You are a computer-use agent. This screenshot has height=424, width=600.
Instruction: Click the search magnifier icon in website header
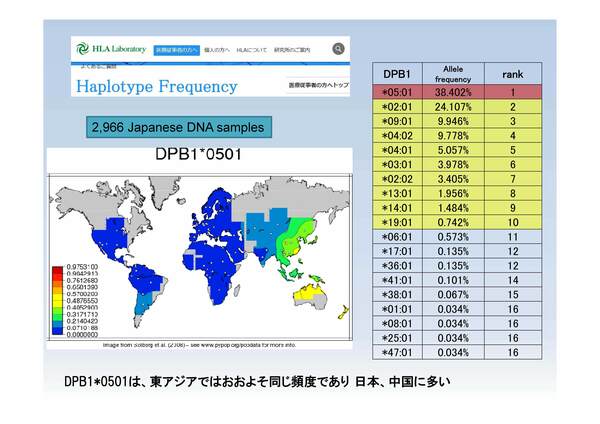coord(340,48)
